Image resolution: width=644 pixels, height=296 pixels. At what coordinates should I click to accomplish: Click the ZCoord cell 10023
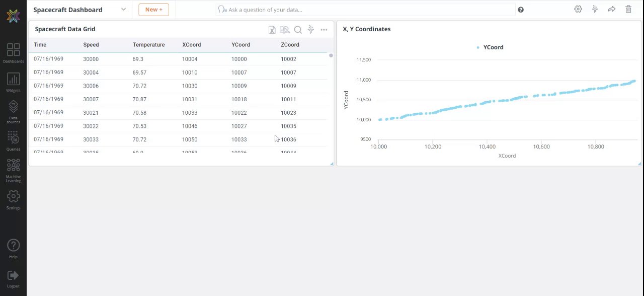coord(288,113)
